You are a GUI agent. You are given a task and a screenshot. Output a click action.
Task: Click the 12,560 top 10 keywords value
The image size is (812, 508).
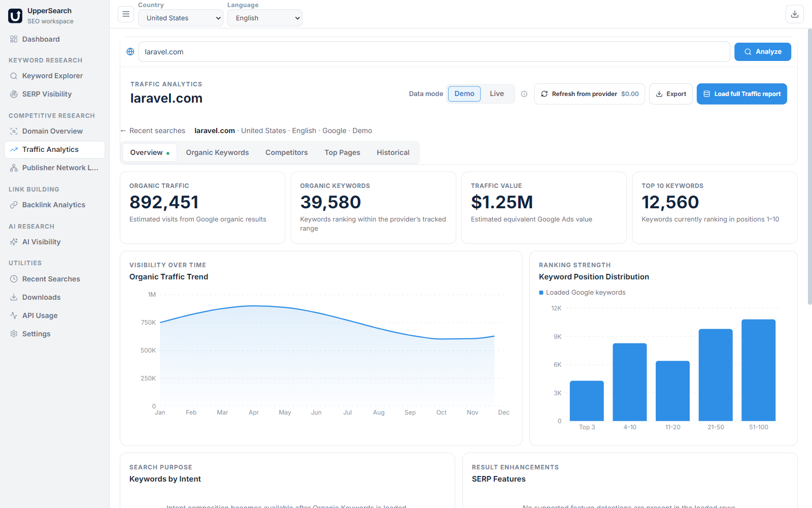670,202
